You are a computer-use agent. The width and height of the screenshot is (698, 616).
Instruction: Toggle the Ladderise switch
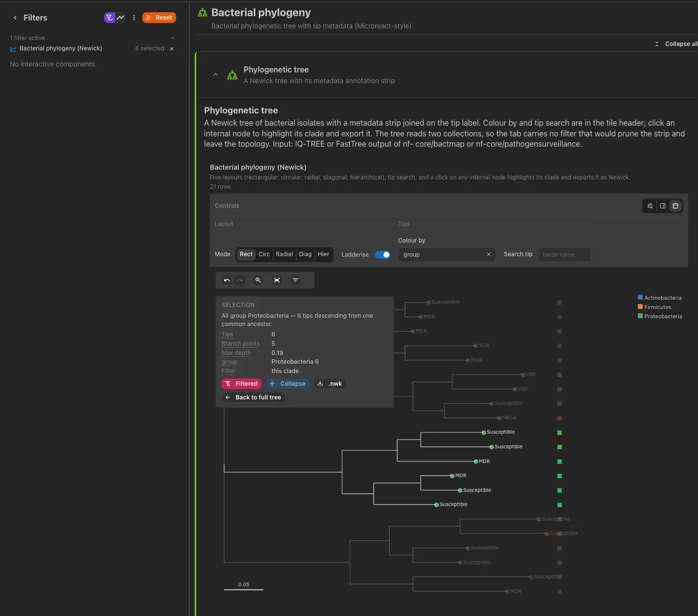pos(383,255)
